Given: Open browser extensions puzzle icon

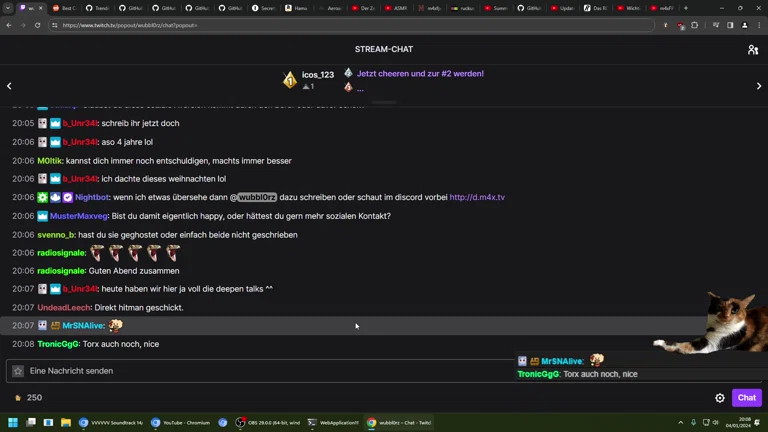Looking at the screenshot, I should [695, 25].
